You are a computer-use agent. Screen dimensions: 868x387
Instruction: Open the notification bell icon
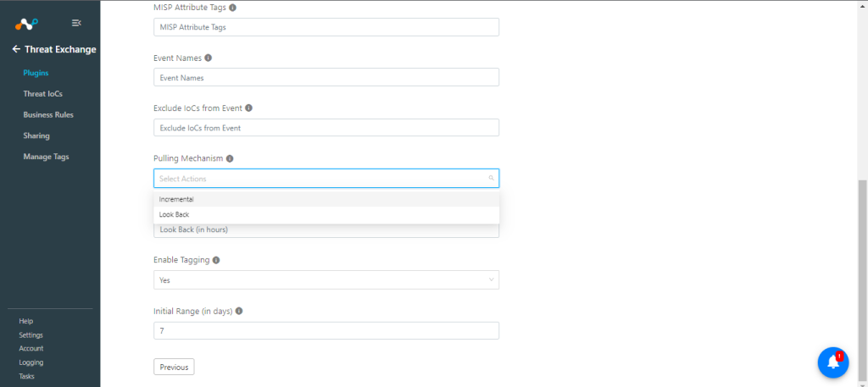click(x=833, y=362)
